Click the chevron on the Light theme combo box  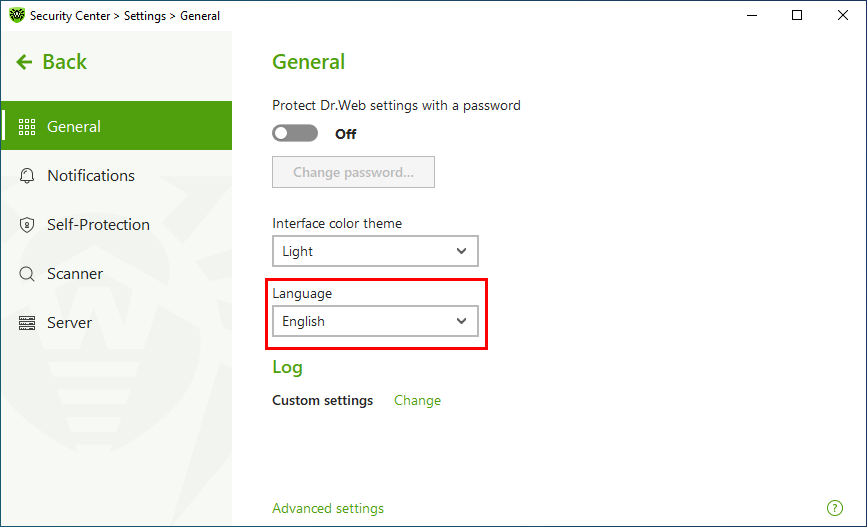pyautogui.click(x=461, y=251)
